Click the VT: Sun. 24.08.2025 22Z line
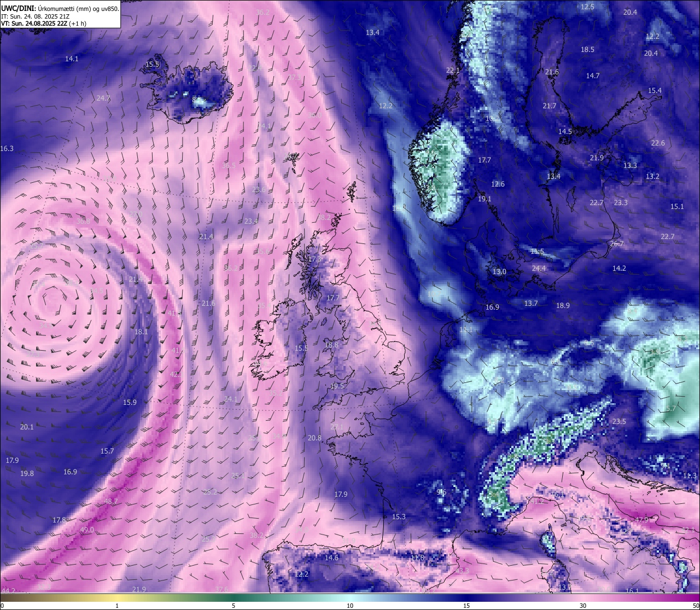Screen dimensions: 700x610 coord(43,24)
